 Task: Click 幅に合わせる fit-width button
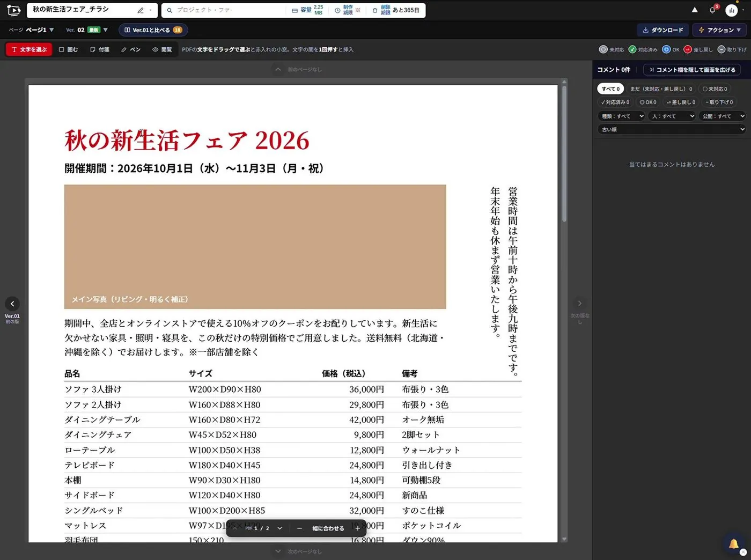coord(328,528)
